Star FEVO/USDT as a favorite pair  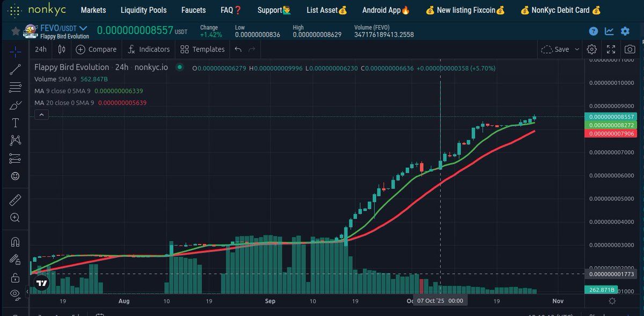[x=13, y=31]
